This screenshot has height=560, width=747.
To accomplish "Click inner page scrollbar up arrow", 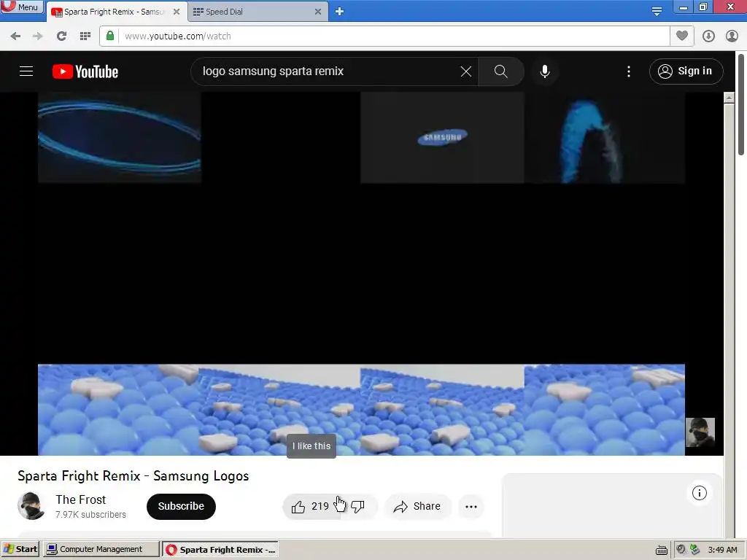I will (x=729, y=98).
